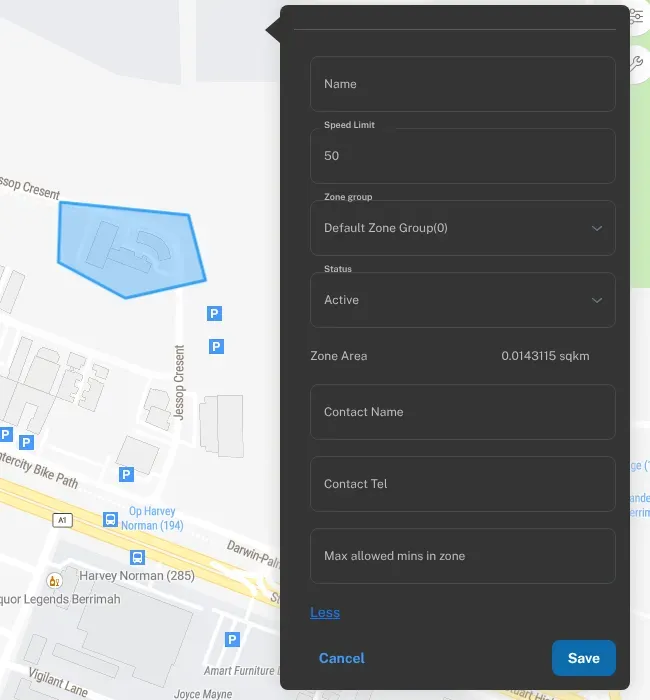The height and width of the screenshot is (700, 650).
Task: Click the Intercity Bike Path label
Action: [38, 470]
